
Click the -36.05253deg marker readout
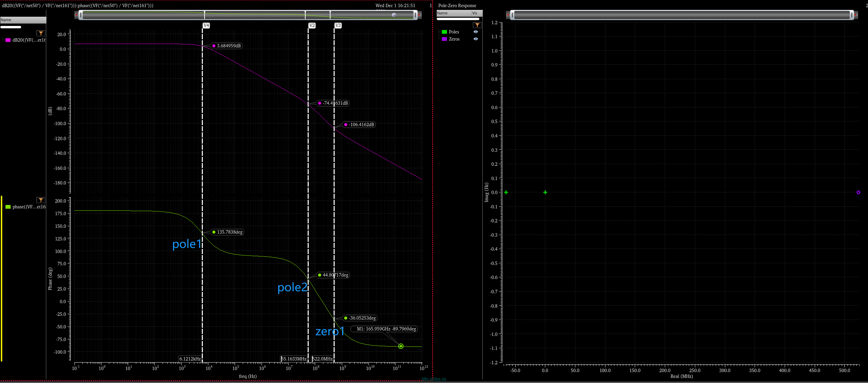coord(360,318)
